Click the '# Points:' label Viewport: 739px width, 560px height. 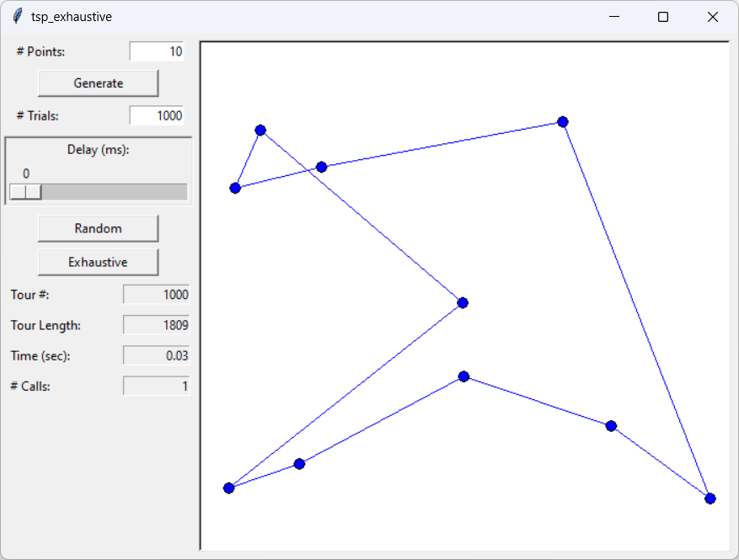coord(40,51)
